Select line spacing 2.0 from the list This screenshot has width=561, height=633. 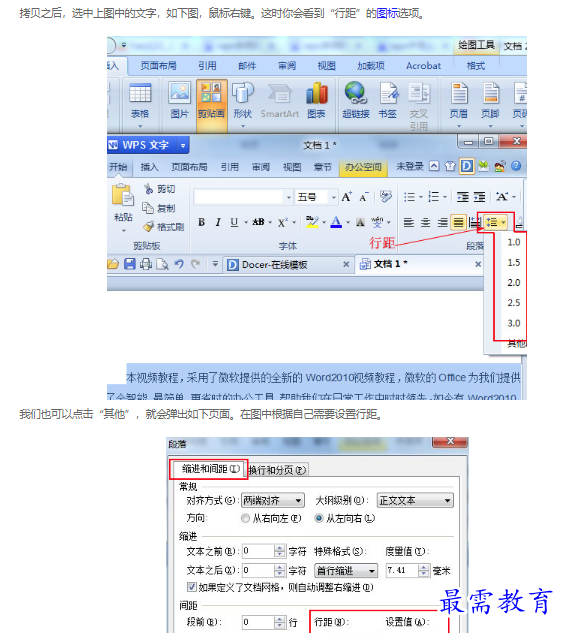click(513, 283)
